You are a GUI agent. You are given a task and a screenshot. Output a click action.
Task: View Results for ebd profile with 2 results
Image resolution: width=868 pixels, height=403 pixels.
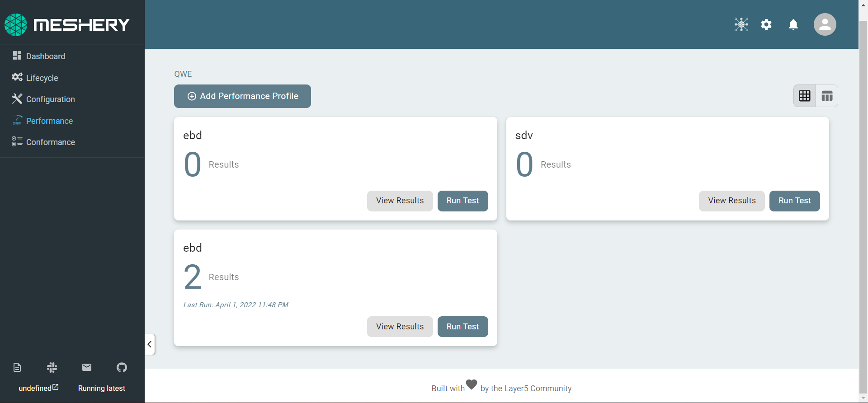pyautogui.click(x=400, y=327)
